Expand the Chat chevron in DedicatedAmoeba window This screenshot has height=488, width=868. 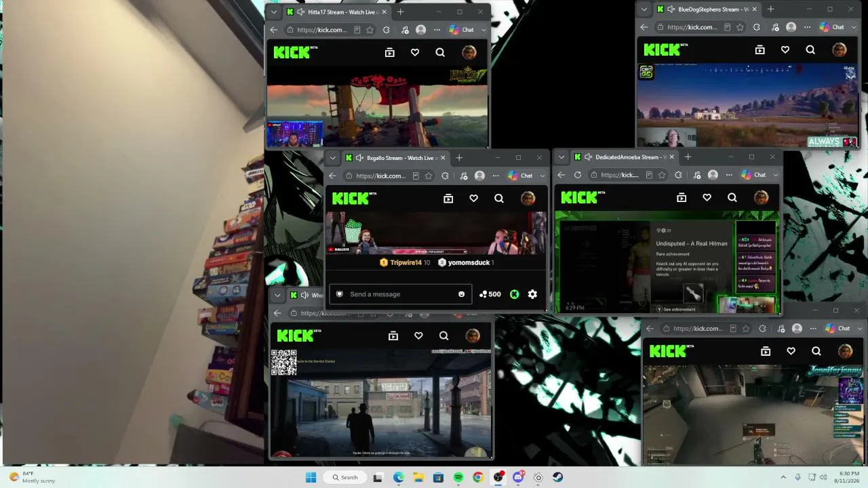[x=776, y=175]
